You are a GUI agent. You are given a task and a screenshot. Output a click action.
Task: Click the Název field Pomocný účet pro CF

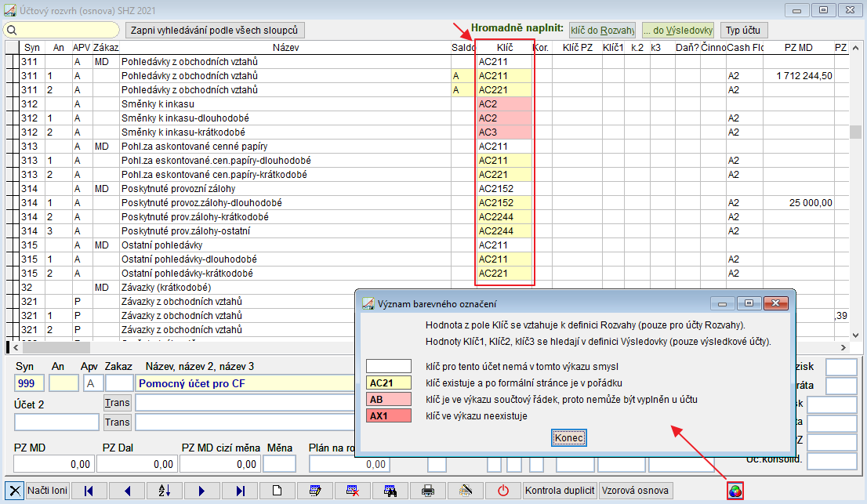[245, 383]
